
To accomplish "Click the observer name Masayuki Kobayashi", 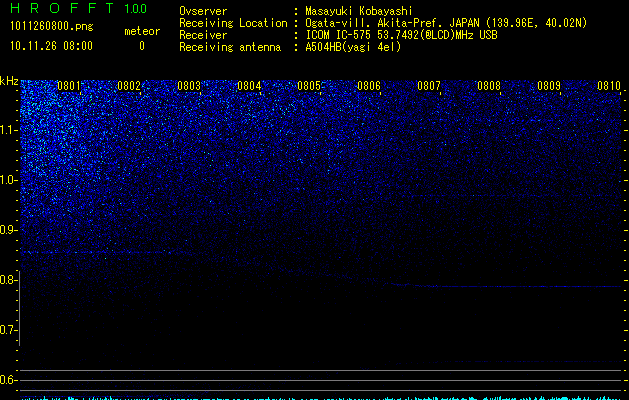I will (359, 11).
